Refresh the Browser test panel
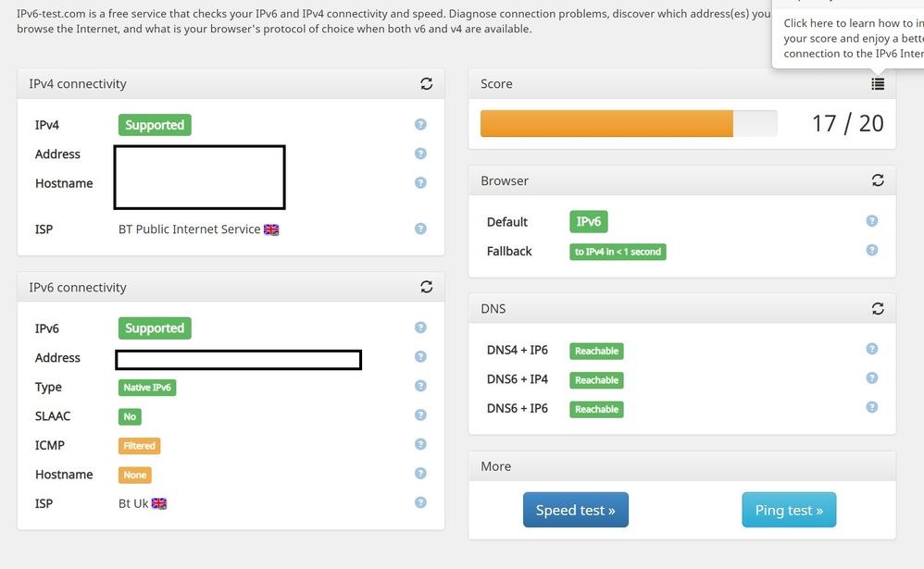Screen dimensions: 924x569 pos(878,180)
